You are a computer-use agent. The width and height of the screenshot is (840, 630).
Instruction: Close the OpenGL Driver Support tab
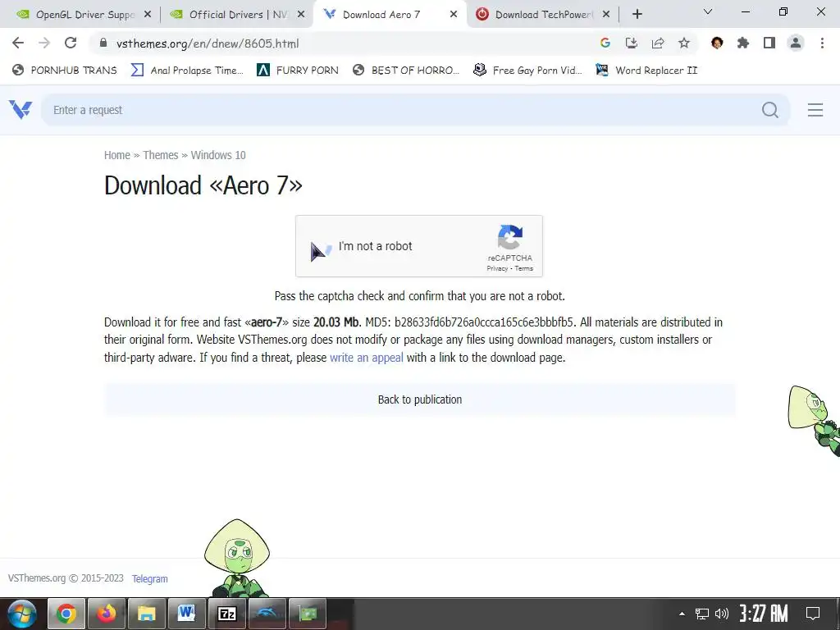coord(148,15)
